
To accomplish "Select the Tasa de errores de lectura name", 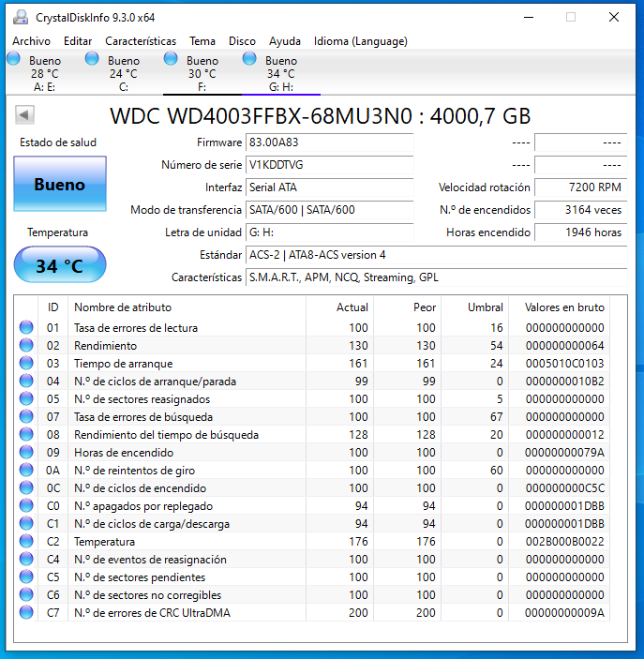I will coord(136,328).
